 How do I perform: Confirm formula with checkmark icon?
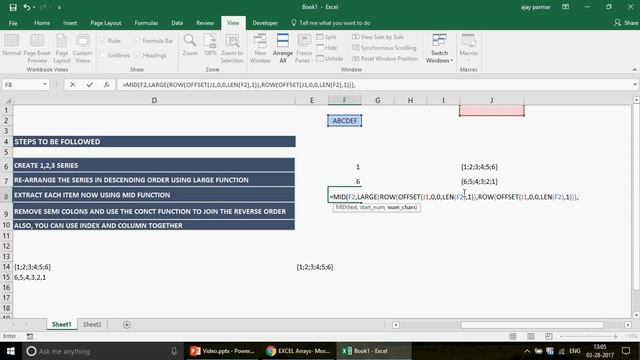tap(89, 84)
